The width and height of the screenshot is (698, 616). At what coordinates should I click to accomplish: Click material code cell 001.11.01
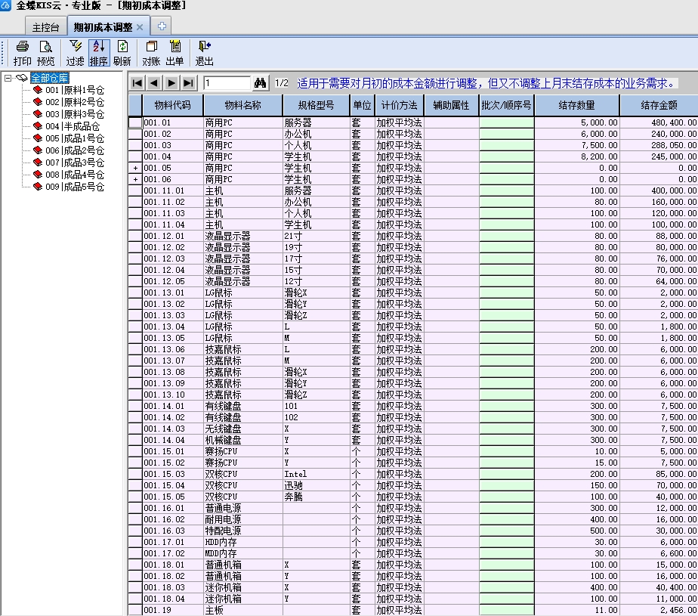pos(173,190)
